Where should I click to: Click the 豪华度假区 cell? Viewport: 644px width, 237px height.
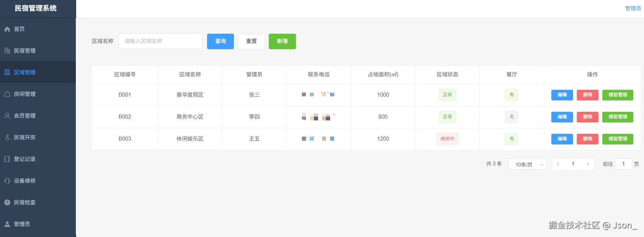click(190, 95)
